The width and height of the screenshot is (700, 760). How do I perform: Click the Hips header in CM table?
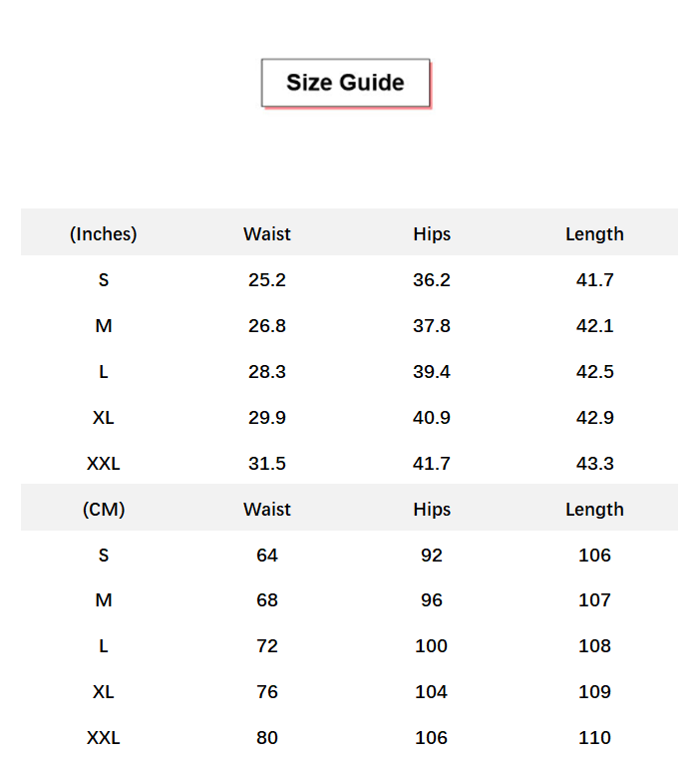pyautogui.click(x=432, y=510)
